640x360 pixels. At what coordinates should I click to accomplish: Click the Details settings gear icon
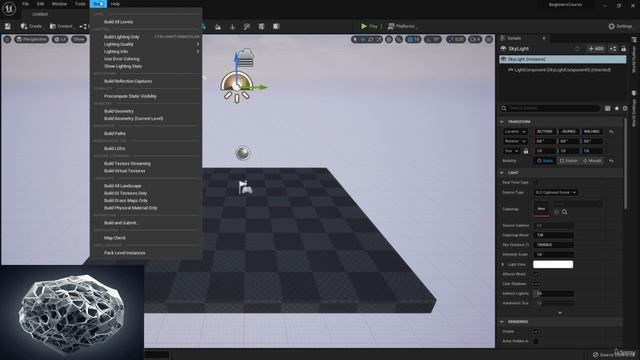point(625,108)
